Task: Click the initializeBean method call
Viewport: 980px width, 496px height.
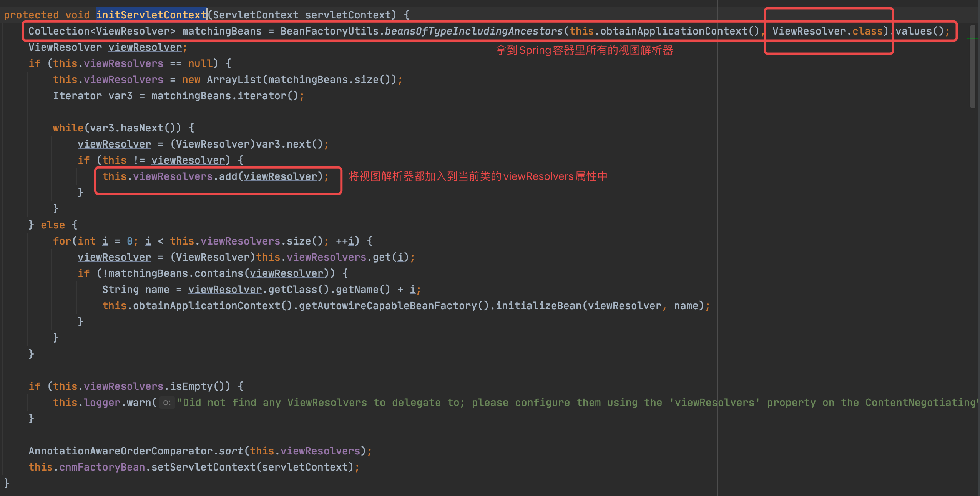Action: pyautogui.click(x=538, y=306)
